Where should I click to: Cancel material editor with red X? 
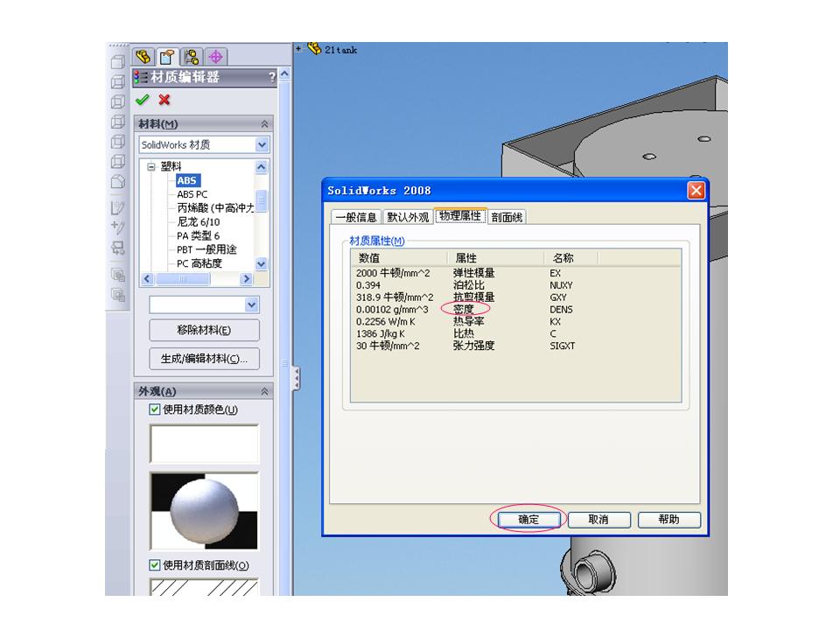tap(164, 100)
